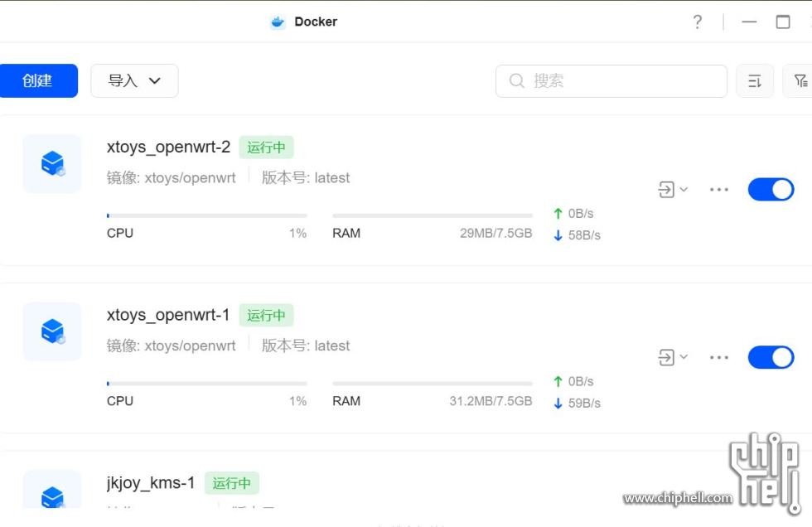Screen dimensions: 812x527
Task: Click the 运行中 status badge of jkjoy_kms-1
Action: coord(232,484)
